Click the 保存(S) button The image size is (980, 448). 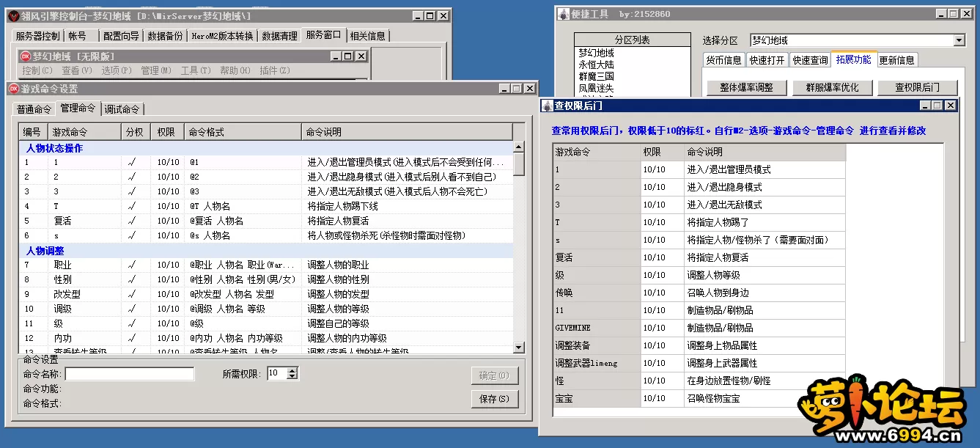point(495,399)
